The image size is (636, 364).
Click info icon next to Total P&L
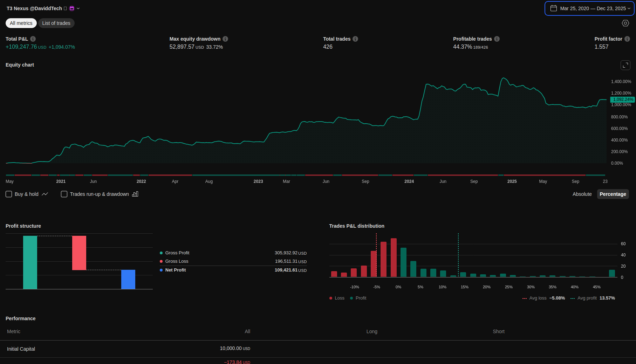(33, 39)
